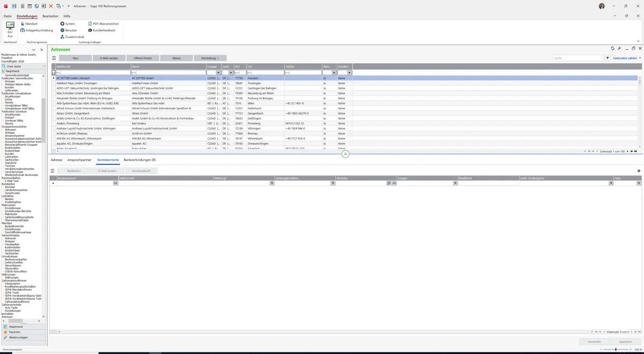Click the Neu button
644x354 pixels.
pyautogui.click(x=75, y=58)
